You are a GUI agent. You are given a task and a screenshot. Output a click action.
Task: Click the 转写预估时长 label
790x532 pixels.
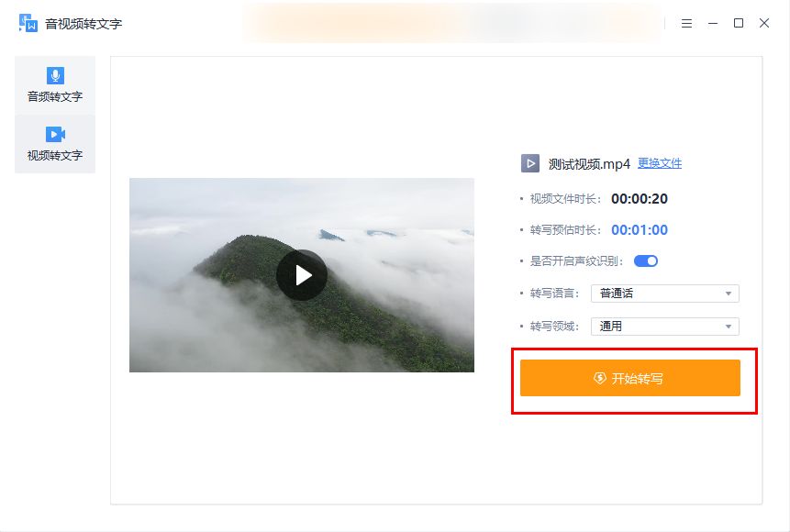coord(565,230)
